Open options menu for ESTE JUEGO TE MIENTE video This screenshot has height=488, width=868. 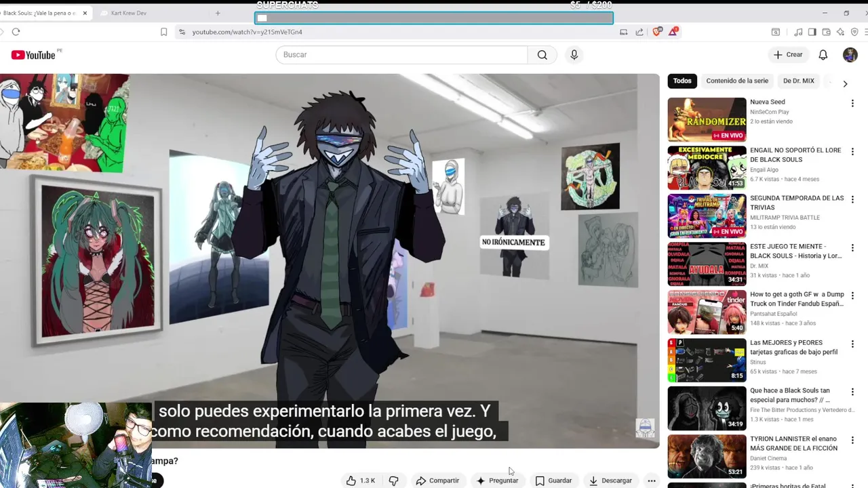(x=852, y=248)
